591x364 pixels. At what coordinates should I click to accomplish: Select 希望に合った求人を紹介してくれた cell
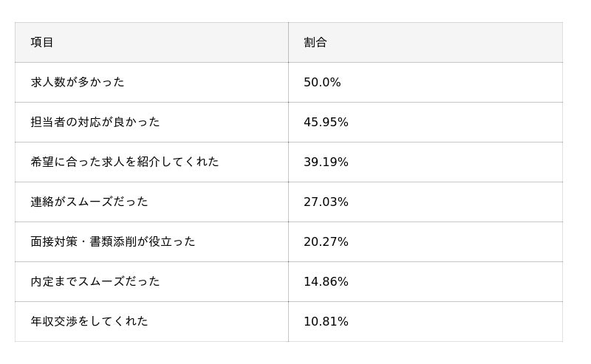coord(125,162)
